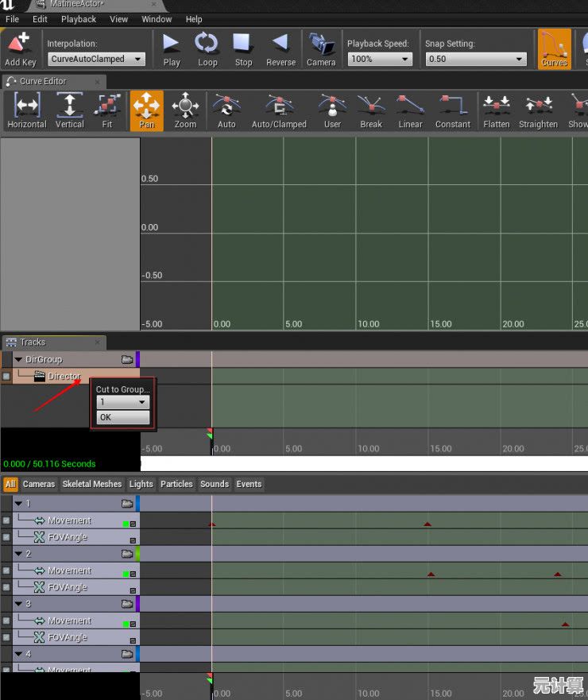The width and height of the screenshot is (588, 700).
Task: Open the Help menu
Action: tap(194, 19)
